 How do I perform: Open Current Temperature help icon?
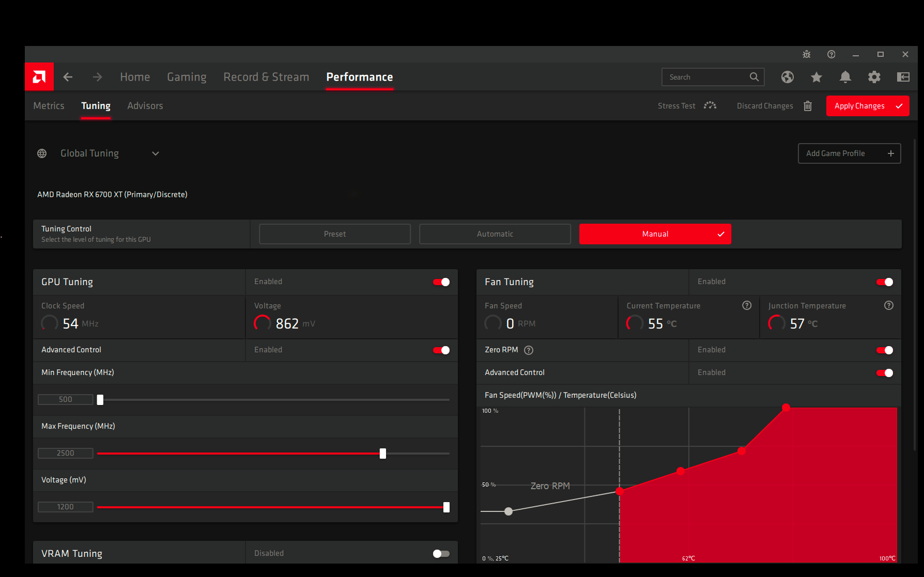[x=747, y=305]
